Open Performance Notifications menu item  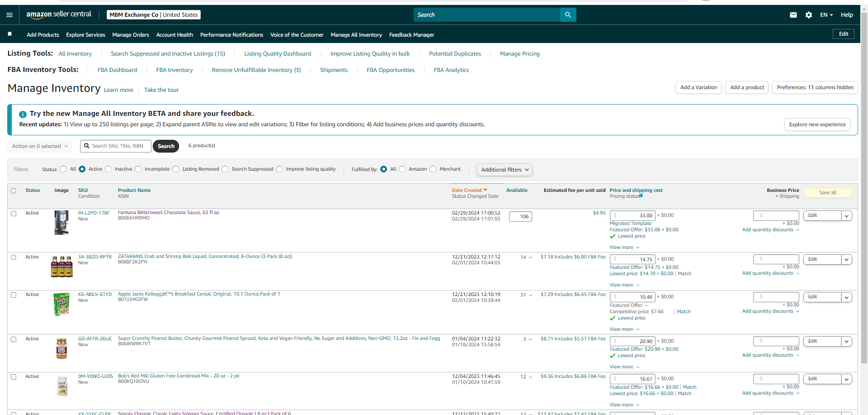[231, 35]
